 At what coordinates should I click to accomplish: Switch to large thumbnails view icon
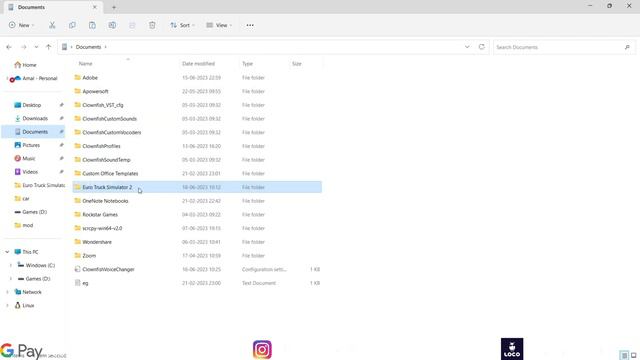(633, 356)
